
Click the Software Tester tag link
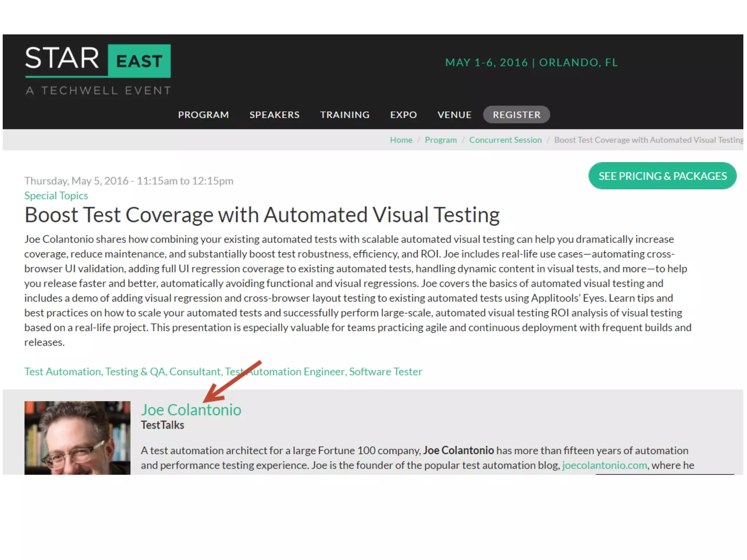coord(386,372)
